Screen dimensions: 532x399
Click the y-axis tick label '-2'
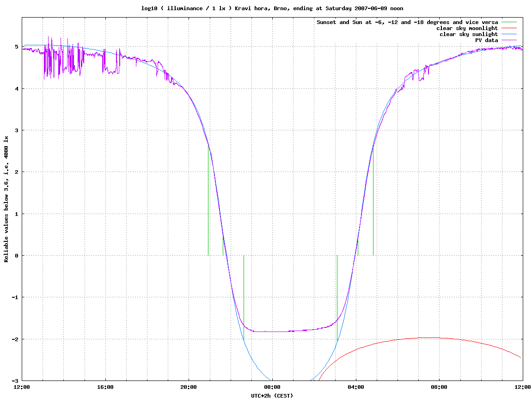coord(15,339)
